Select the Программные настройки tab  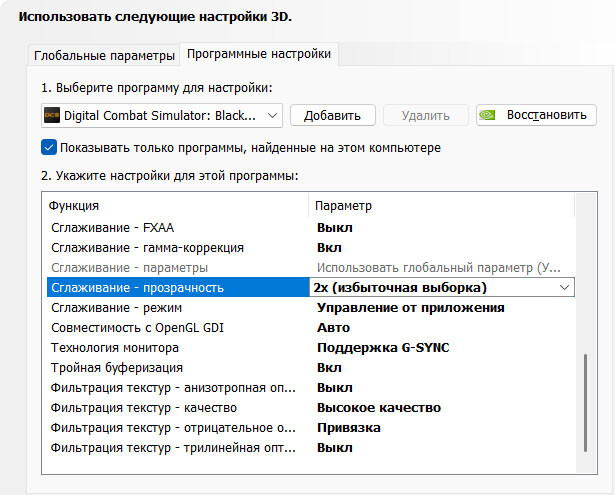259,54
